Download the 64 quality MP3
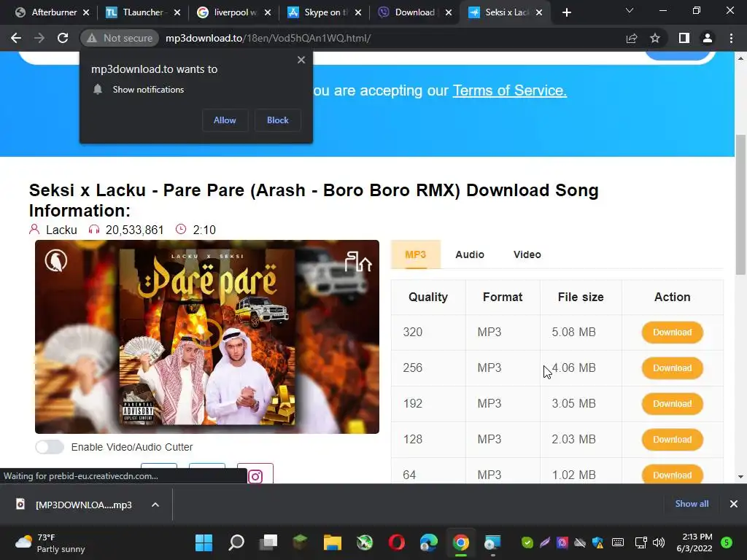 click(672, 475)
